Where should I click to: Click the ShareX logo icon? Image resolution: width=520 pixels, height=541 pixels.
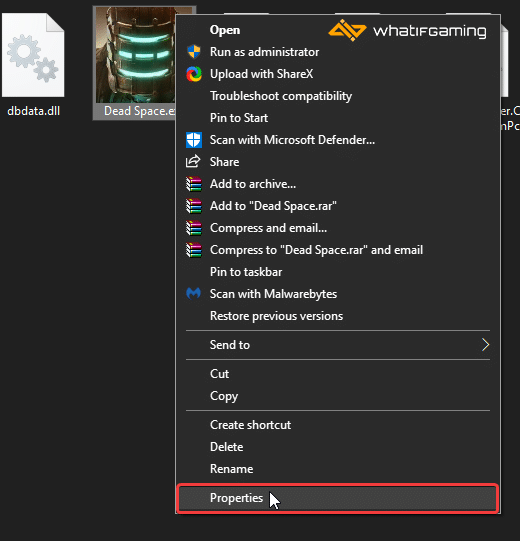point(194,74)
